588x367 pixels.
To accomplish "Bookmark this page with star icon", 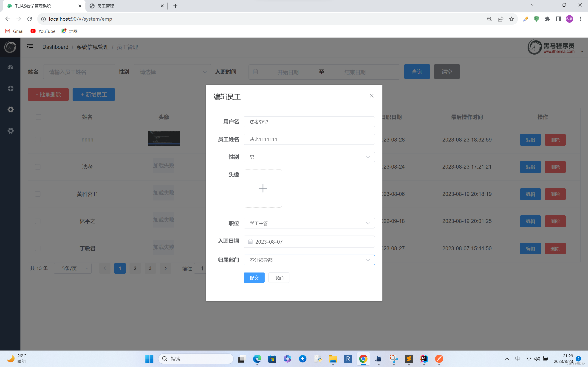I will click(x=512, y=19).
